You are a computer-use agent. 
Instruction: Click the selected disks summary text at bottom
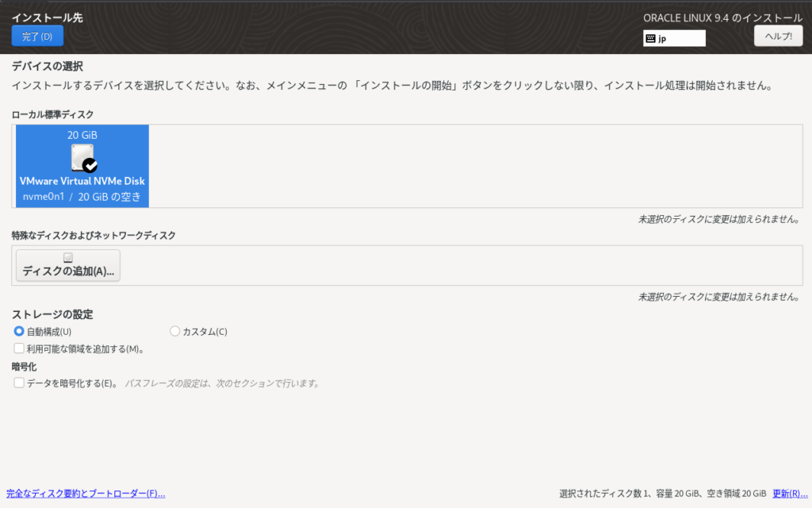coord(662,494)
